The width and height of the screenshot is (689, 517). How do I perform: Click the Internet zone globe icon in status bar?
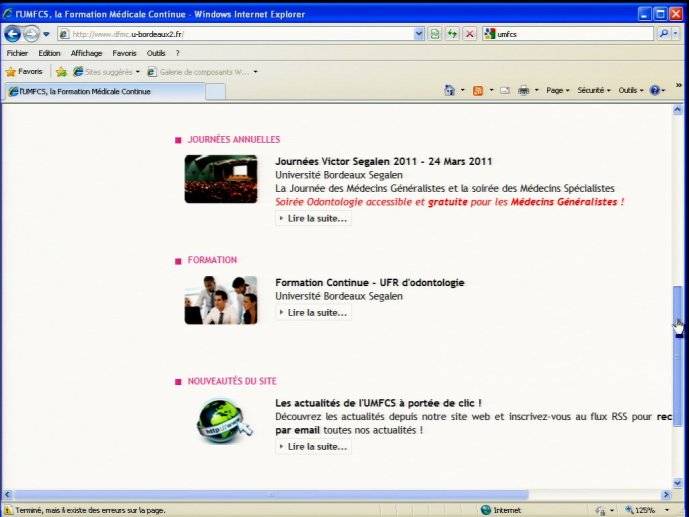[x=486, y=510]
